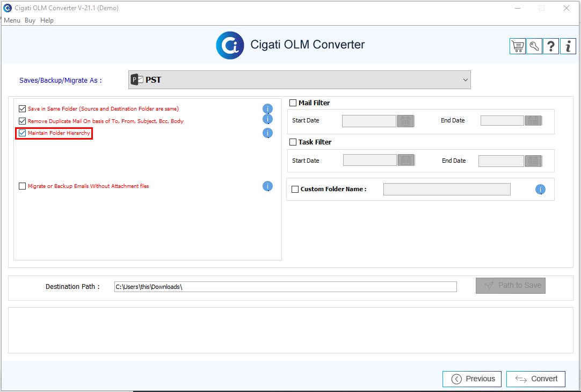Uncheck Remove Duplicate Mail checkbox
Screen dimensions: 581x392
[22, 121]
